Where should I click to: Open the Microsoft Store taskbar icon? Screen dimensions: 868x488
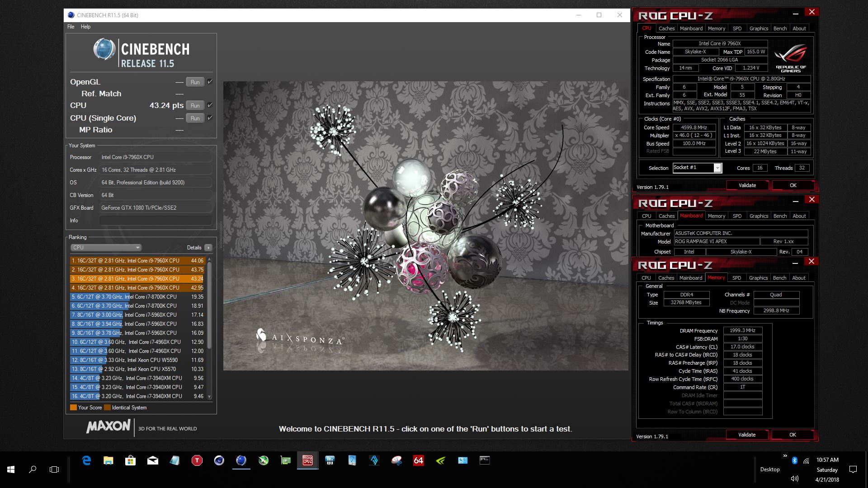pyautogui.click(x=131, y=460)
